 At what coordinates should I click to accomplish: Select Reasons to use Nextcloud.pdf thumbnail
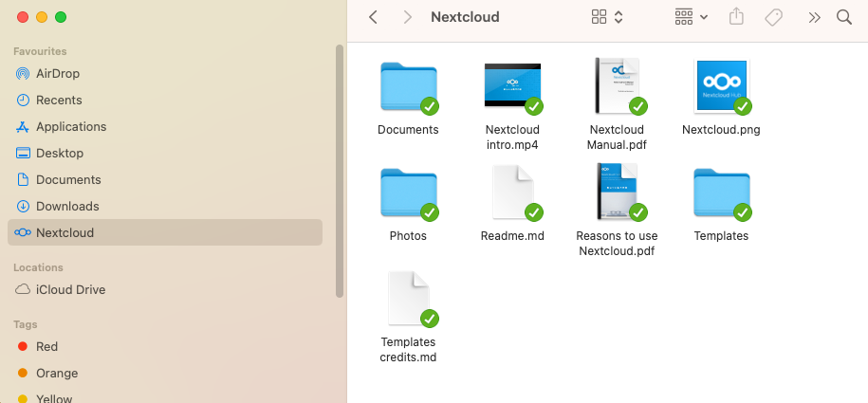point(618,192)
